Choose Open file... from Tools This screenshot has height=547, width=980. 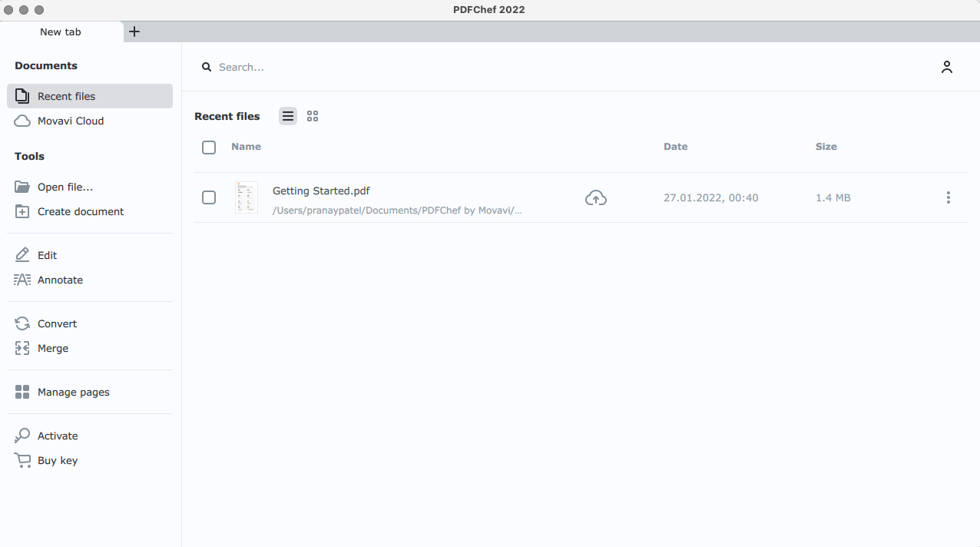click(65, 187)
